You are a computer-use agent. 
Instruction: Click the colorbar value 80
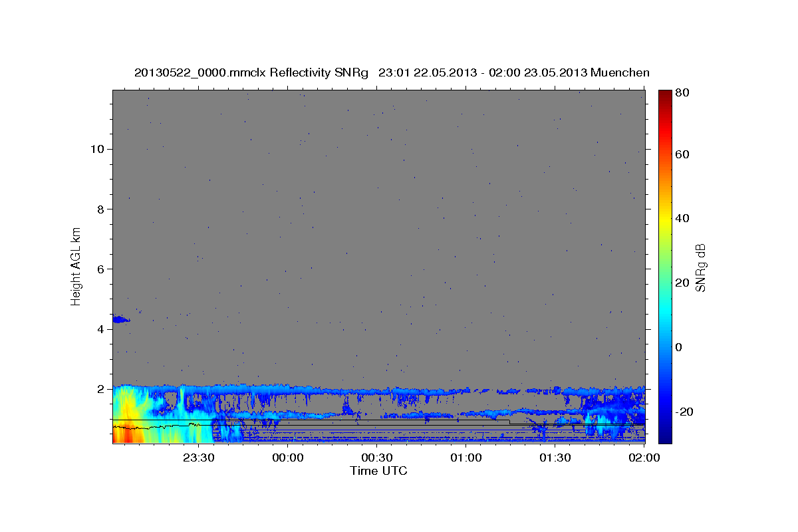(x=681, y=92)
